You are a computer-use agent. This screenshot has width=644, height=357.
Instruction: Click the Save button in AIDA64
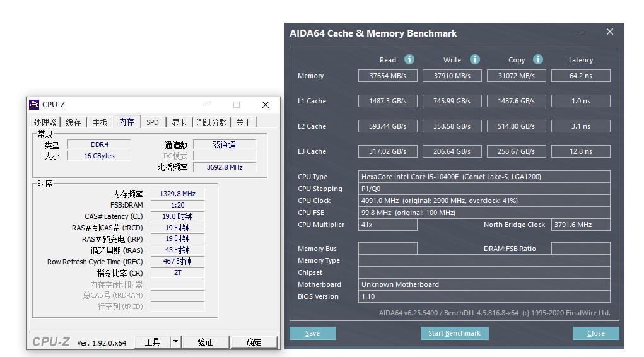click(x=313, y=333)
